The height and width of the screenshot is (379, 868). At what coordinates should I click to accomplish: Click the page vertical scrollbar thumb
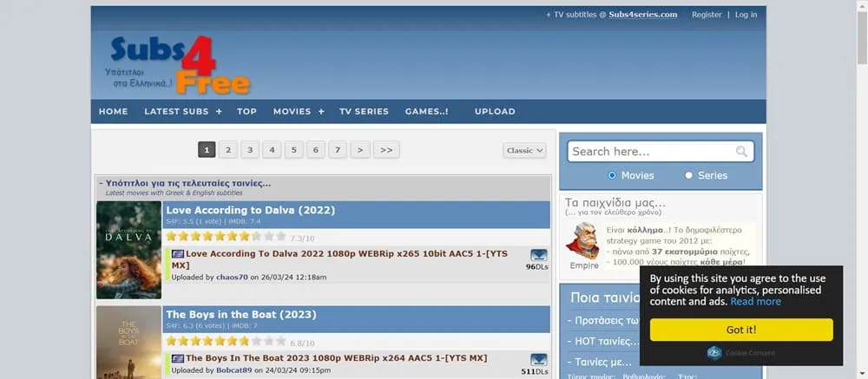point(862,37)
